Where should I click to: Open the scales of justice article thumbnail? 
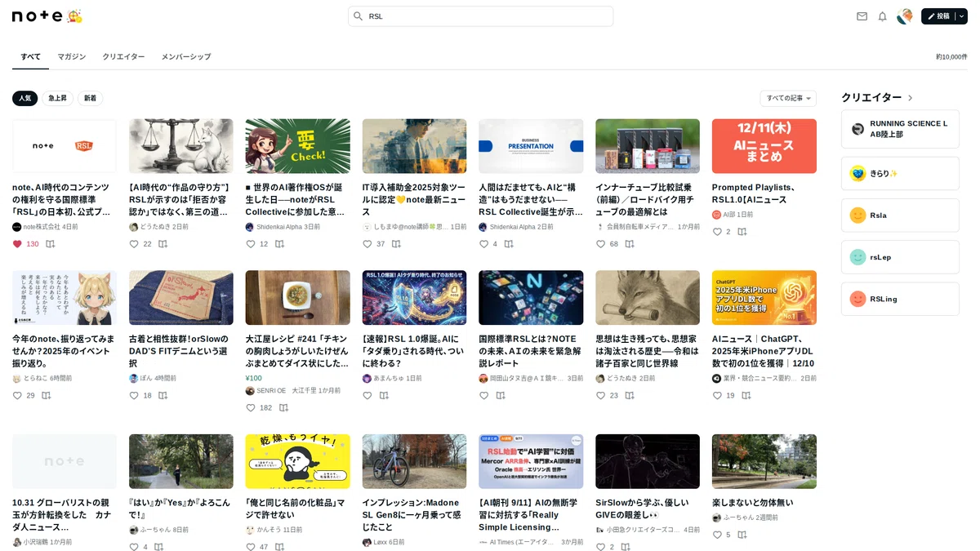pos(181,146)
